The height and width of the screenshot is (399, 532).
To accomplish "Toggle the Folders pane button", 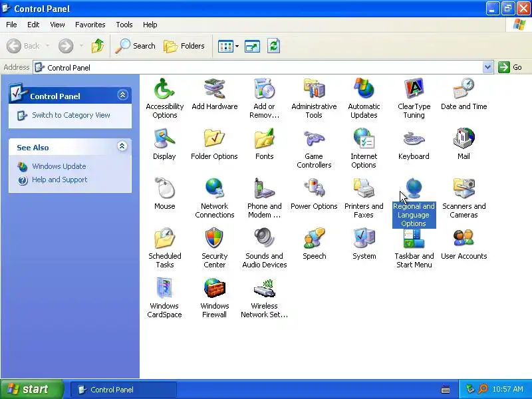I will tap(184, 46).
